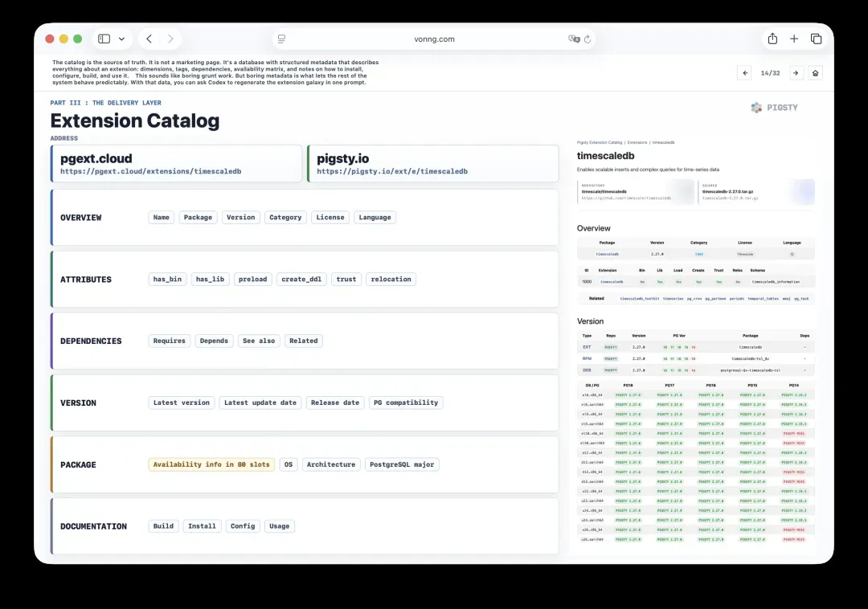Image resolution: width=868 pixels, height=609 pixels.
Task: Select the Related dependency tag
Action: click(x=303, y=341)
